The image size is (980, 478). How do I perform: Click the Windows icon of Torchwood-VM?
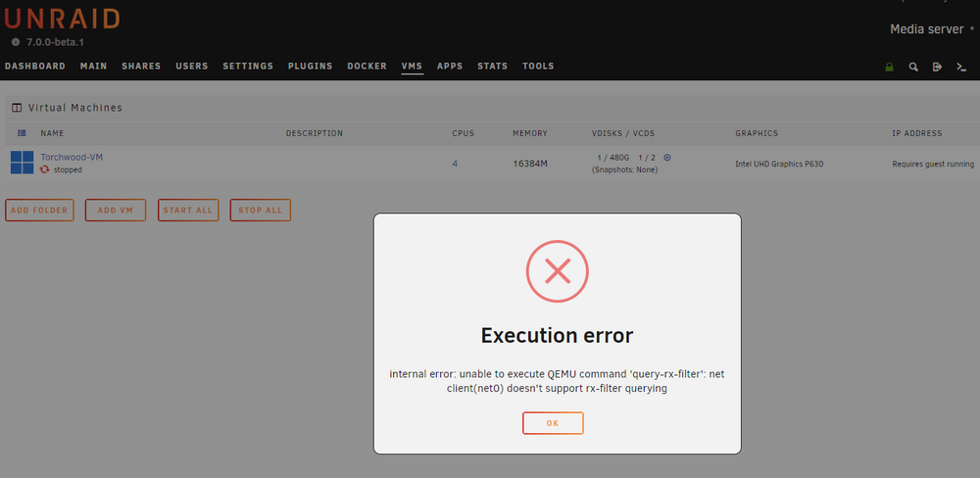click(x=22, y=163)
